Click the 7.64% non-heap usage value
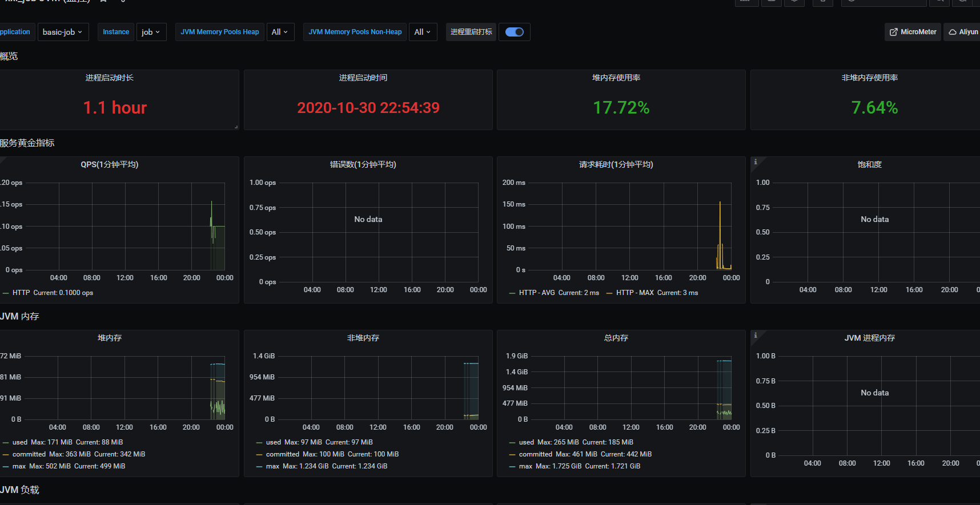 pyautogui.click(x=874, y=108)
